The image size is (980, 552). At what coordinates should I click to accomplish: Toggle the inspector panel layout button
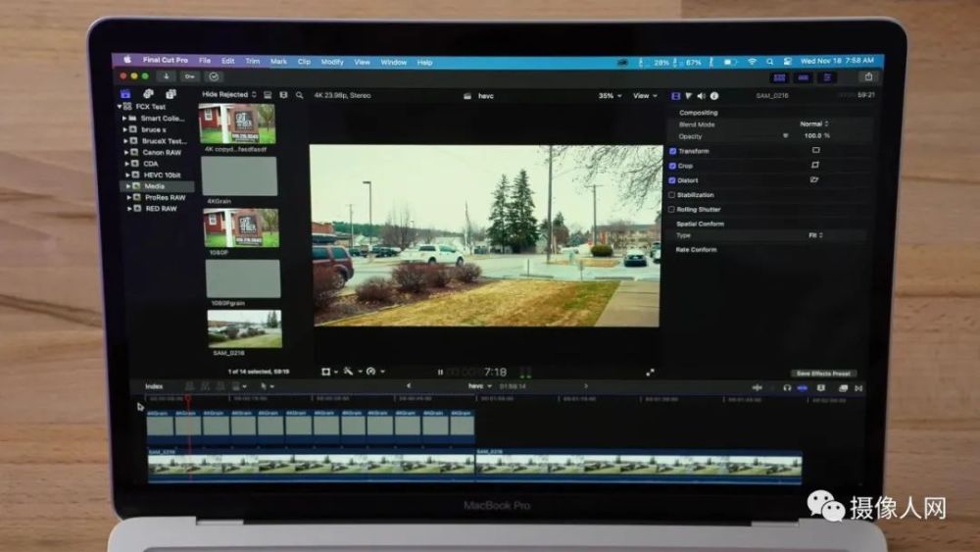(827, 77)
